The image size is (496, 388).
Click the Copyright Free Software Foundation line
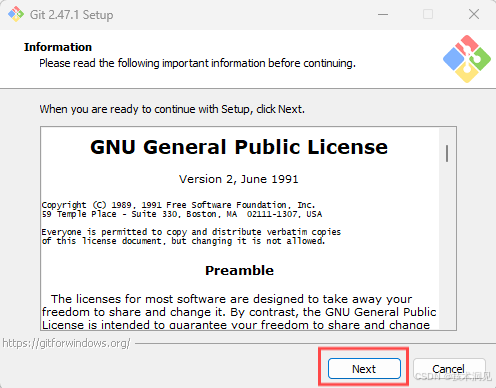coord(178,205)
